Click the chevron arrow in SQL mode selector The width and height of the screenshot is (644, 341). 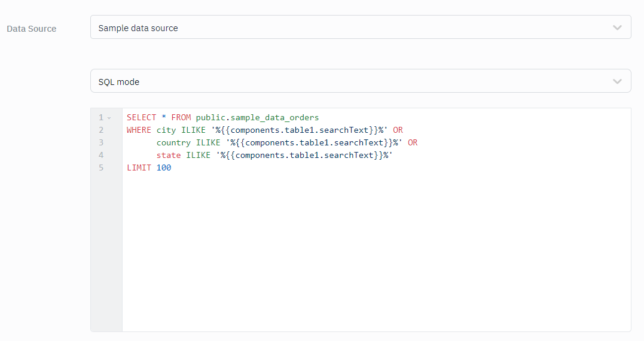(617, 81)
